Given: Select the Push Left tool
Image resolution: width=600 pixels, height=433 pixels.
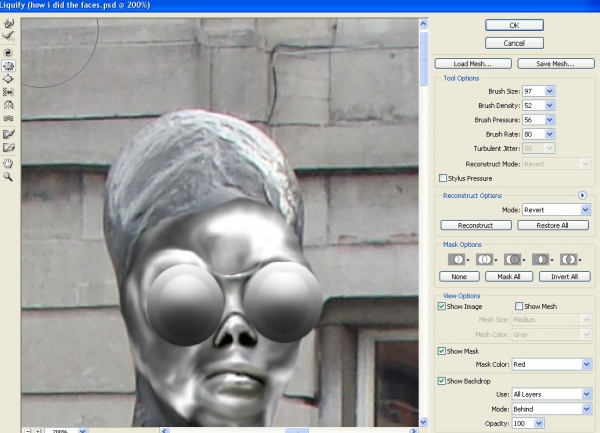Looking at the screenshot, I should [8, 92].
